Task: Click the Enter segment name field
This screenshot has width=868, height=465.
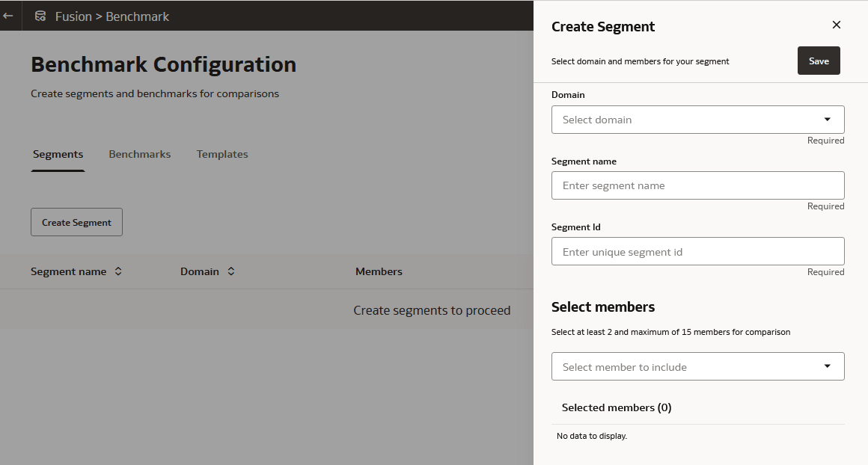Action: (x=696, y=185)
